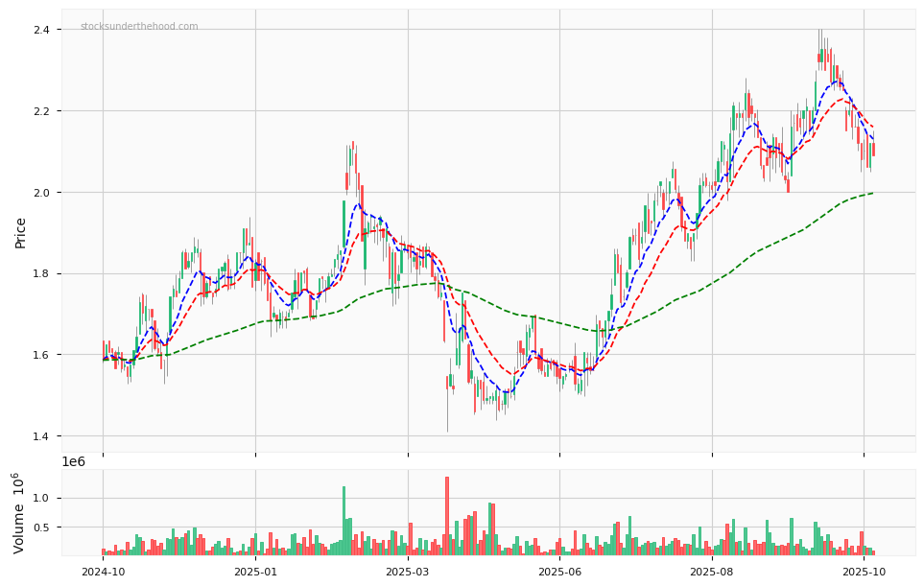Image resolution: width=924 pixels, height=586 pixels.
Task: Click the tallest green volume bar
Action: point(344,523)
